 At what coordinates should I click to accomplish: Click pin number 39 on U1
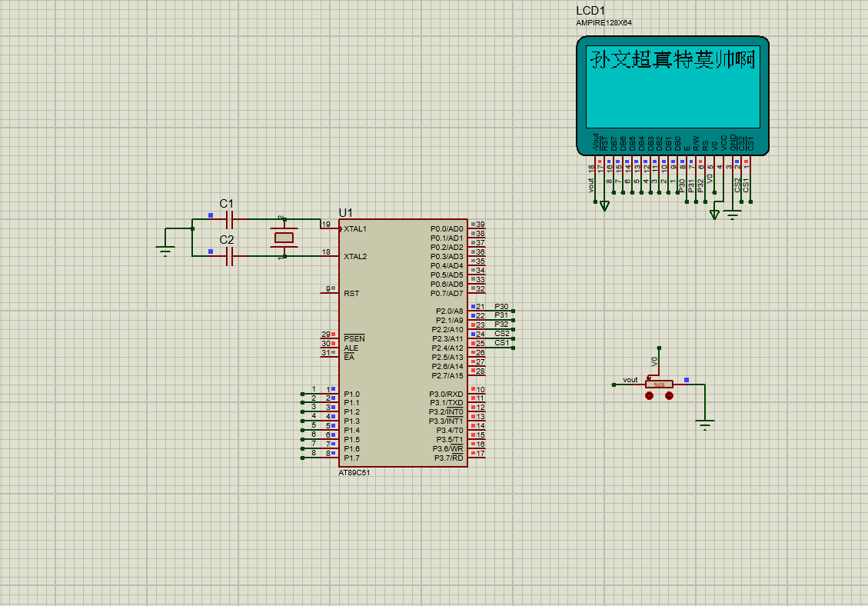pyautogui.click(x=480, y=225)
